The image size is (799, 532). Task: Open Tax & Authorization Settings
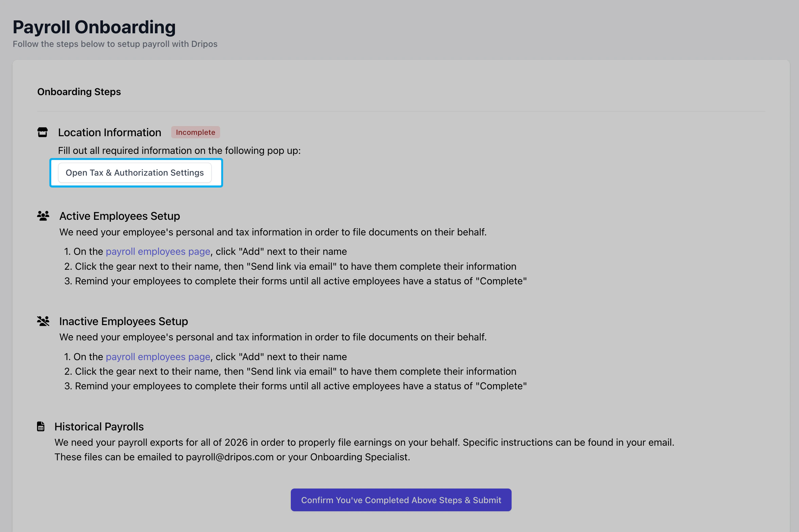click(135, 173)
